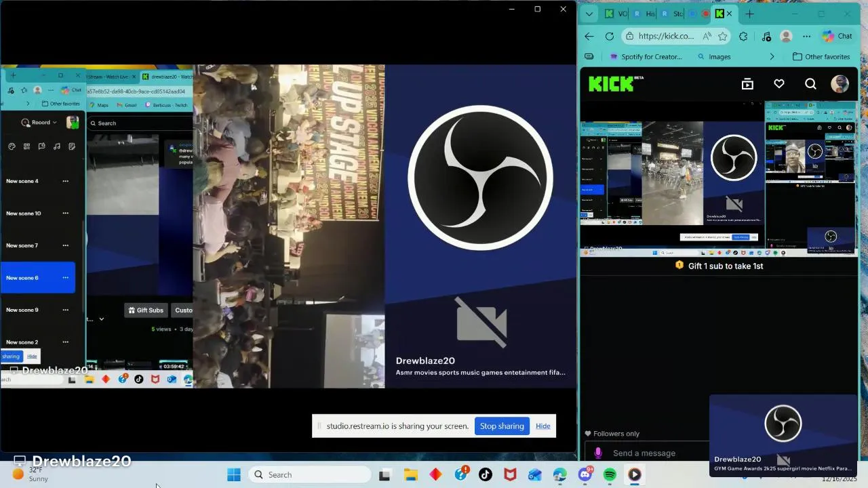The width and height of the screenshot is (868, 488).
Task: Open the Kick search icon
Action: 810,83
